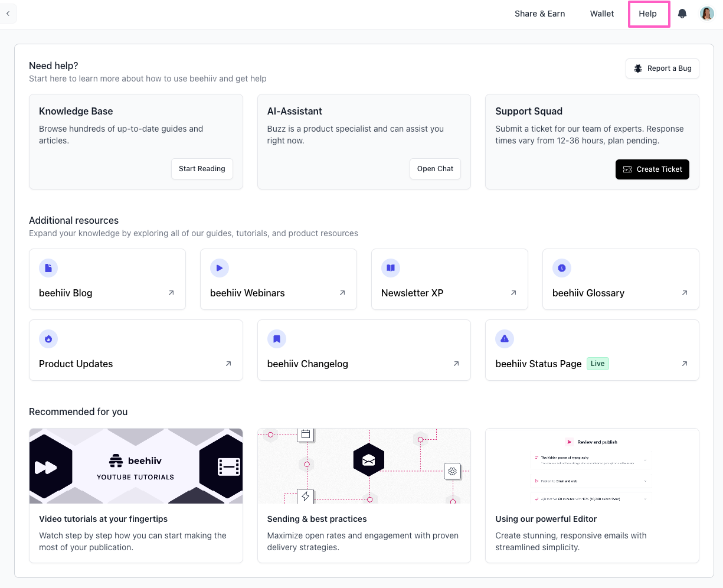Screen dimensions: 723x588
Task: Open Chat with the AI-Assistant
Action: [x=435, y=169]
